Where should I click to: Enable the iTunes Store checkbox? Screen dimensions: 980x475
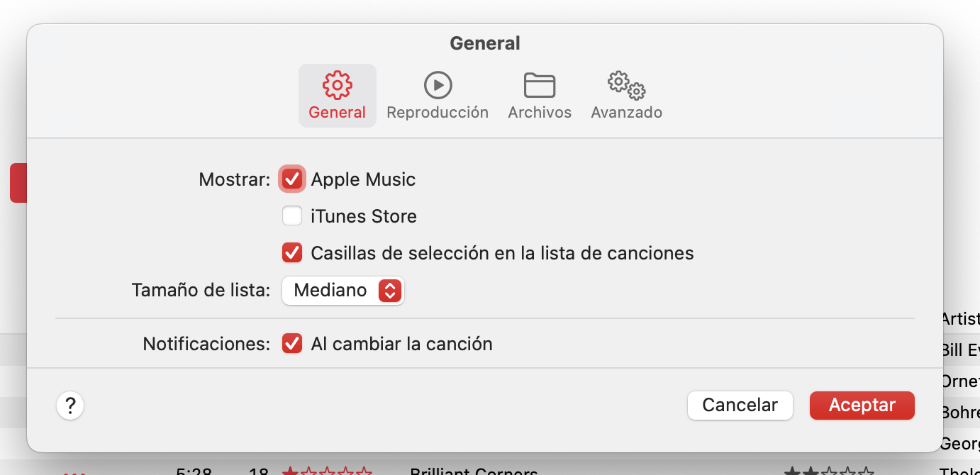292,216
